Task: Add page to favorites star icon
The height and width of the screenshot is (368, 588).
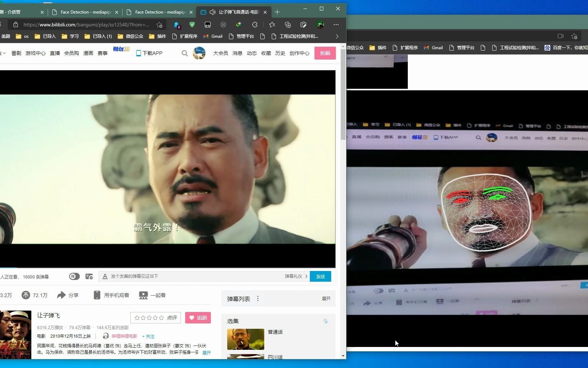Action: 160,25
